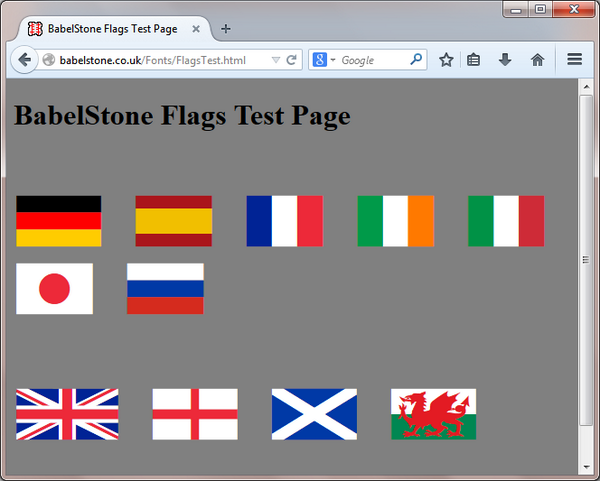Click the Irish flag

(396, 221)
